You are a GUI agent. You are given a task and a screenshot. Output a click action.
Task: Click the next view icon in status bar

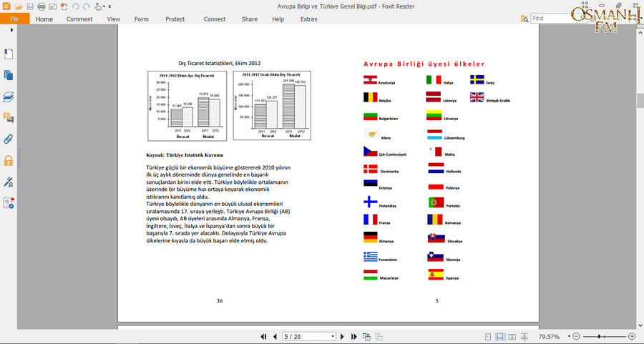(x=379, y=337)
